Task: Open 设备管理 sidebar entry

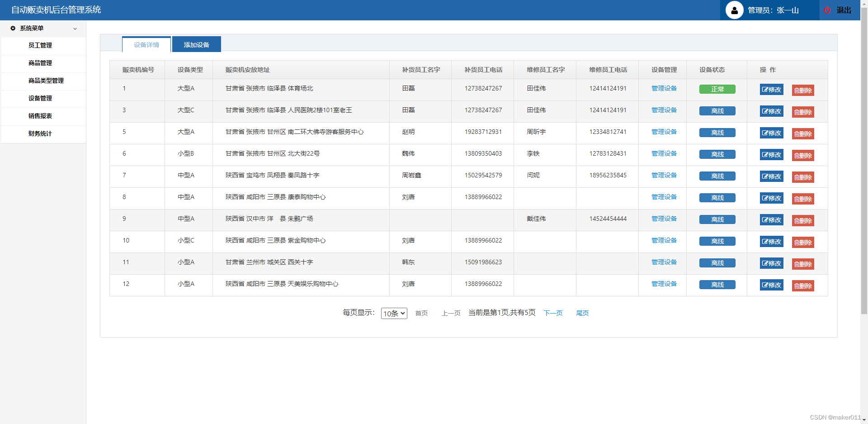Action: tap(40, 98)
